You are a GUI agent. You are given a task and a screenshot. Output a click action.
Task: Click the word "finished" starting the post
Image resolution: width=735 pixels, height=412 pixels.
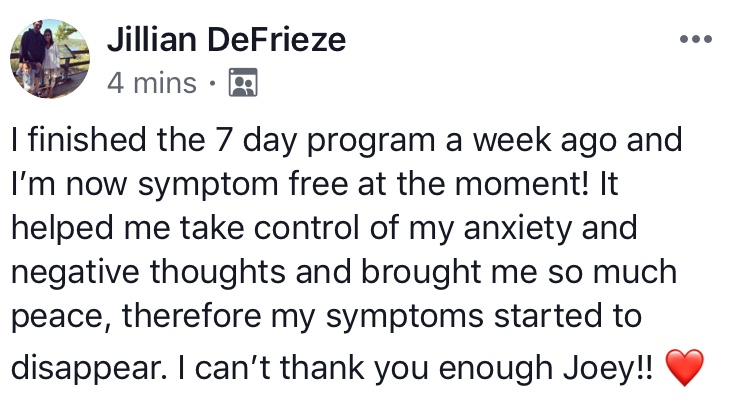pyautogui.click(x=87, y=140)
